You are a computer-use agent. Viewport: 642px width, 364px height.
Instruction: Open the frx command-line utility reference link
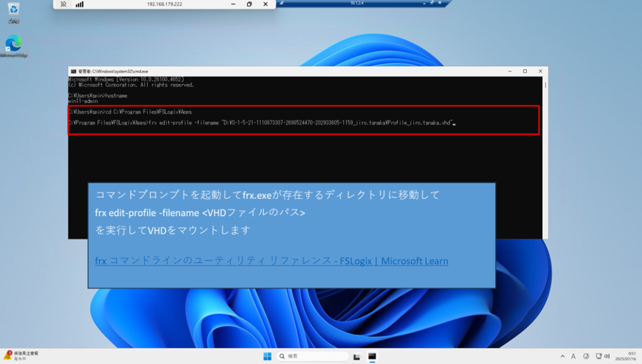click(271, 261)
